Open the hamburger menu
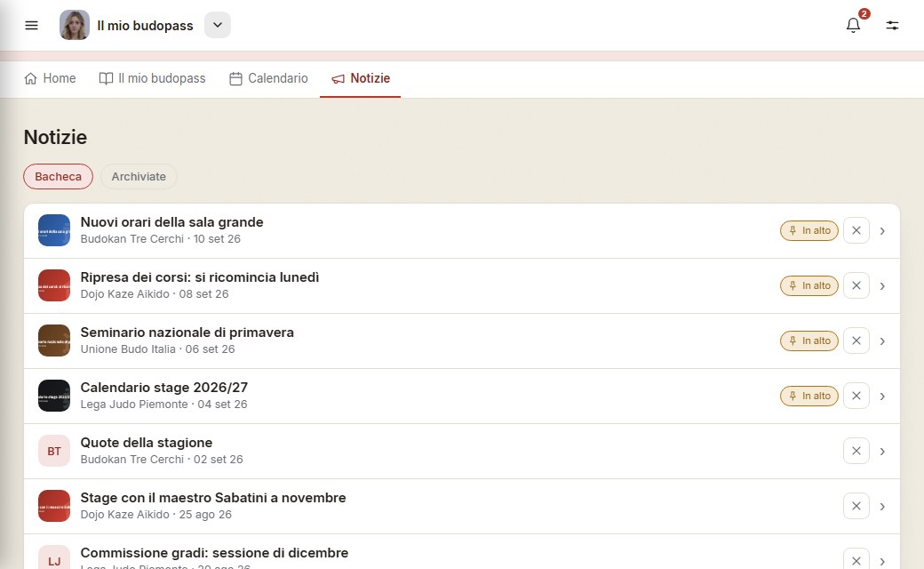 31,26
